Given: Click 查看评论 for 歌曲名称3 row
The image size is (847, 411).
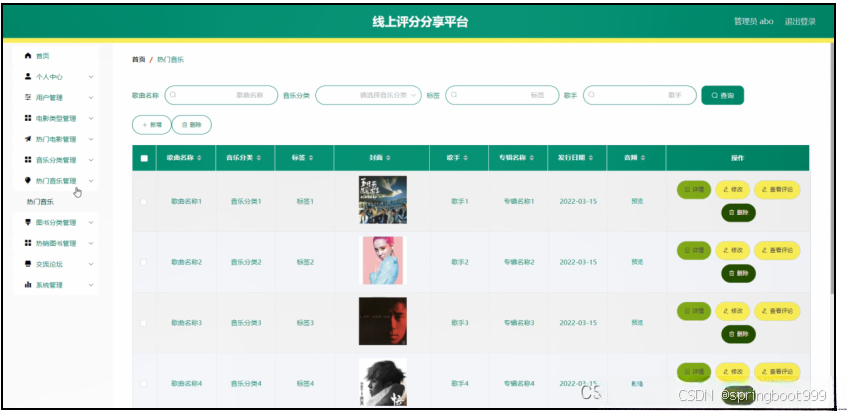Looking at the screenshot, I should click(777, 311).
